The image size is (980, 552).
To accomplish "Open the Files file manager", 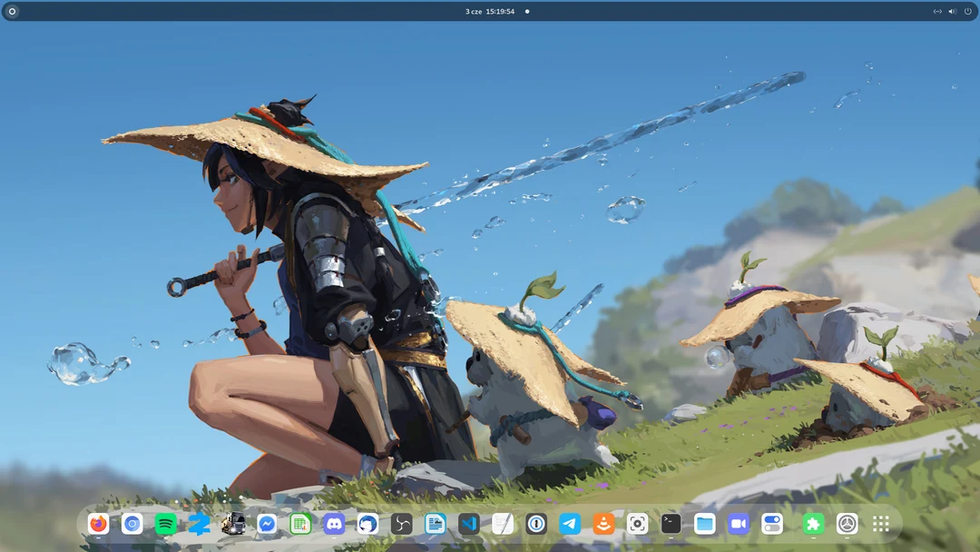I will click(x=703, y=524).
